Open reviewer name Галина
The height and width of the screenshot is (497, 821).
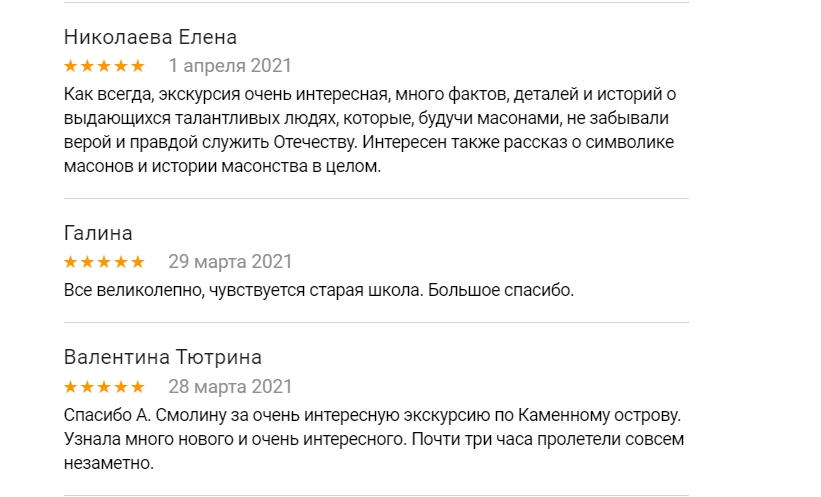pos(98,234)
